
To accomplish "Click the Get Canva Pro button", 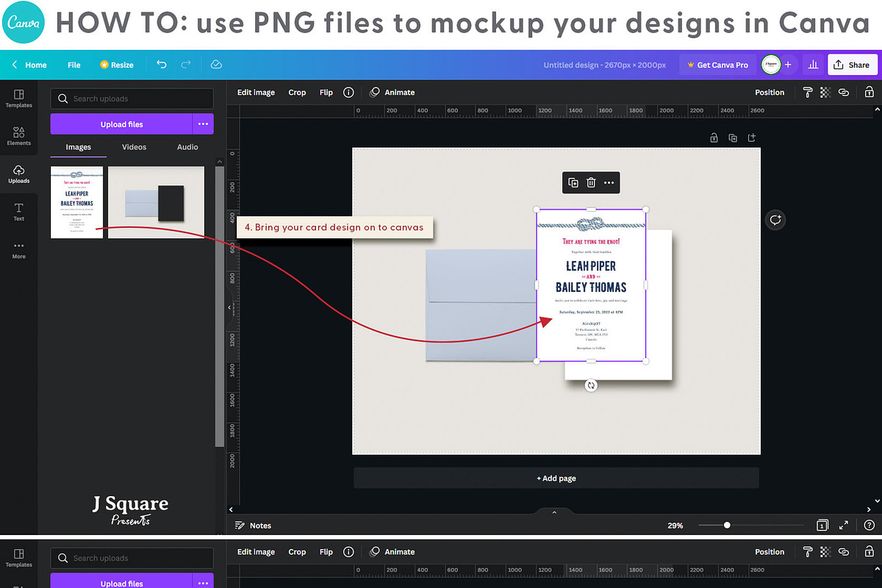I will (717, 65).
